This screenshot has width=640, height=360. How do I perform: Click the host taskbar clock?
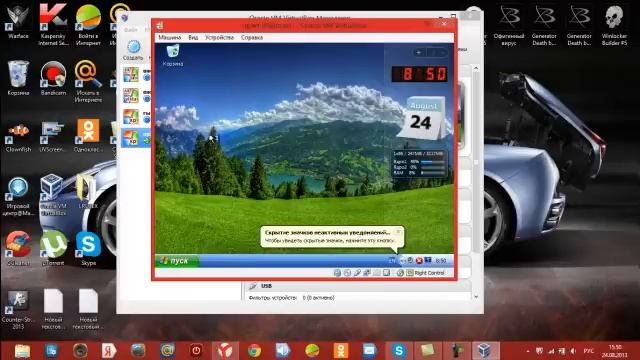tap(614, 351)
